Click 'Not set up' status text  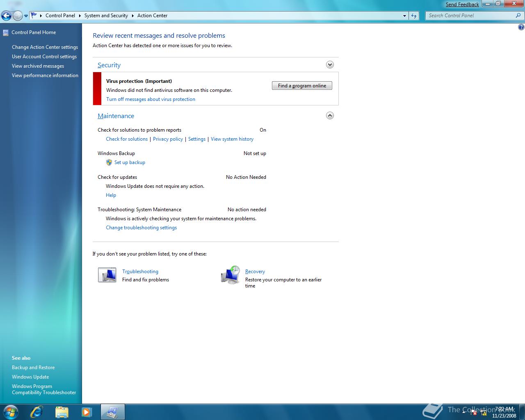point(255,153)
